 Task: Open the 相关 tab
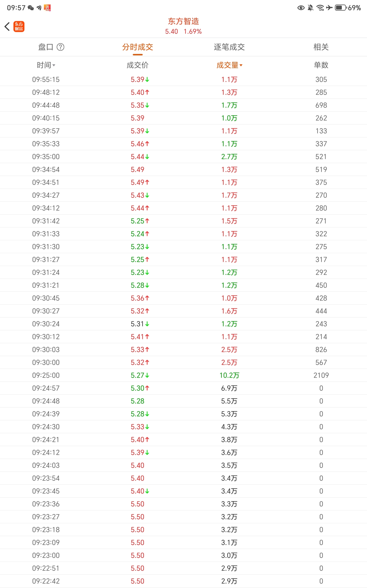pos(321,47)
